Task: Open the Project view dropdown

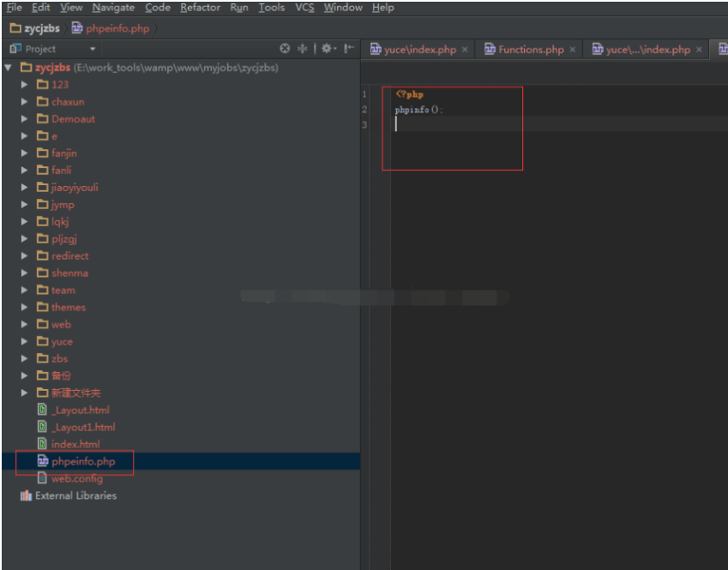Action: 93,49
